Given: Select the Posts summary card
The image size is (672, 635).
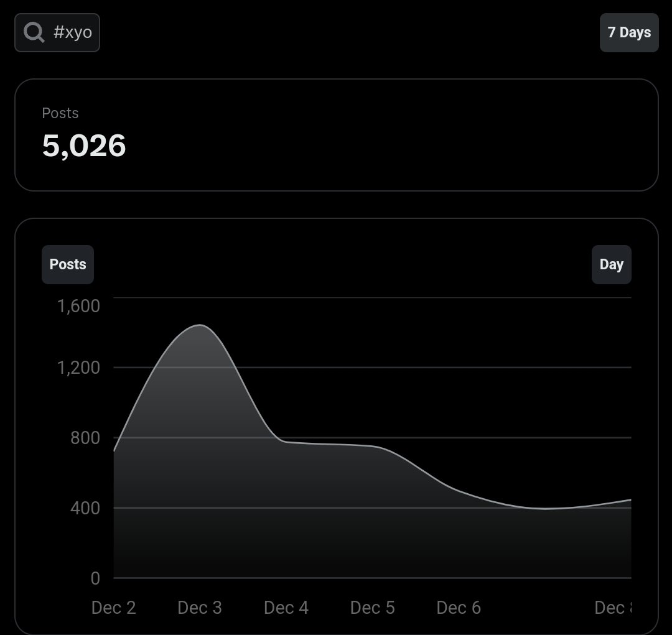Looking at the screenshot, I should [x=336, y=135].
